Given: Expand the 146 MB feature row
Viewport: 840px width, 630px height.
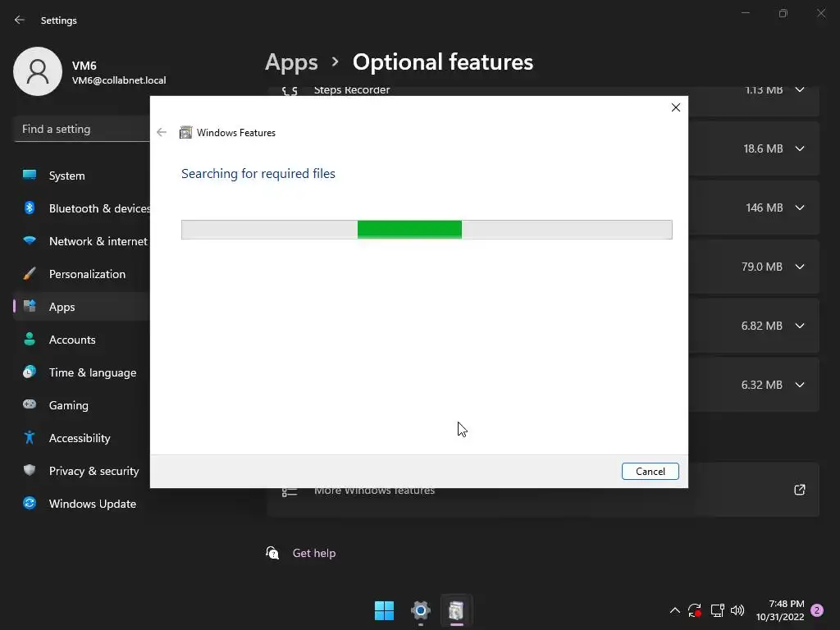Looking at the screenshot, I should click(x=799, y=208).
